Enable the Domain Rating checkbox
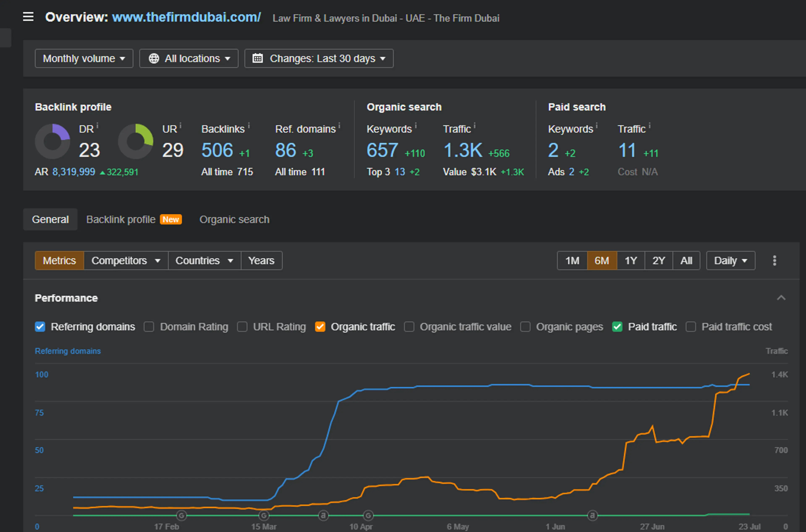 [x=149, y=327]
